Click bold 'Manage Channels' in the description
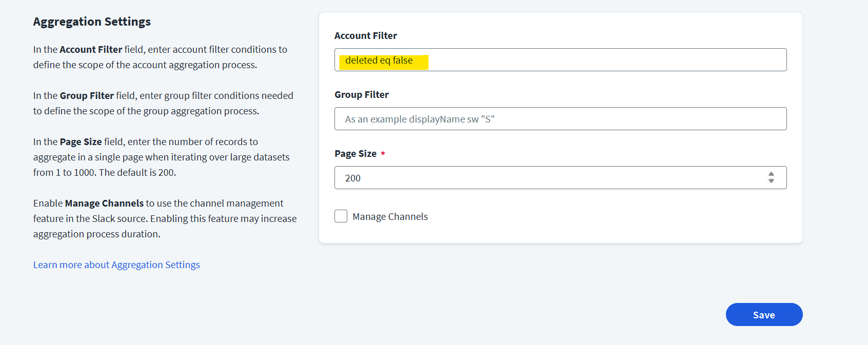Image resolution: width=868 pixels, height=345 pixels. [104, 204]
